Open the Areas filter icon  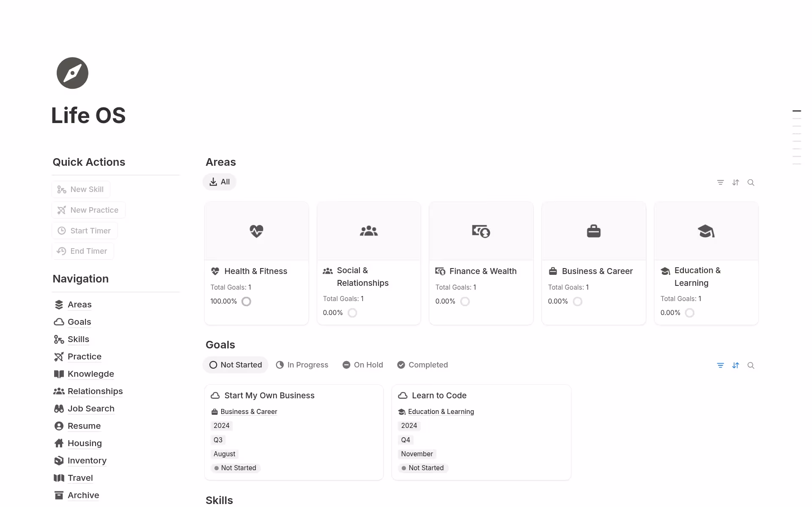tap(720, 183)
